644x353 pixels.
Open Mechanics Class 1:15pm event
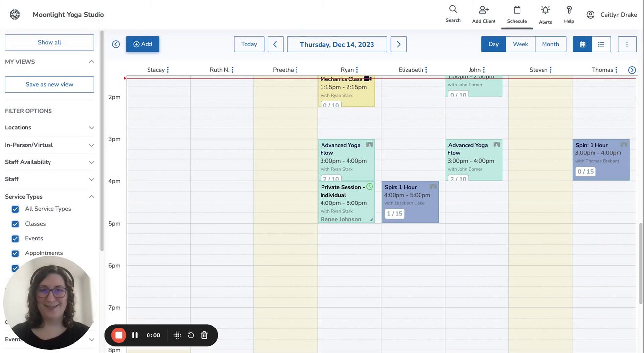(x=347, y=91)
